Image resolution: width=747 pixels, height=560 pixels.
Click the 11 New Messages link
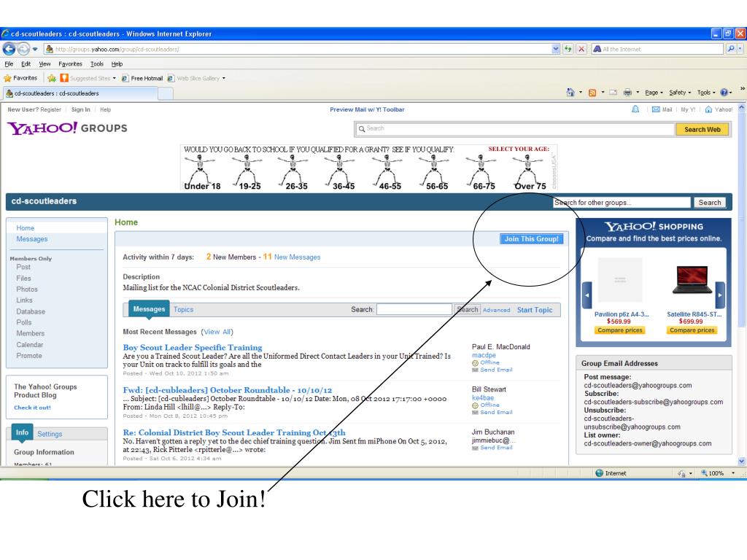292,257
